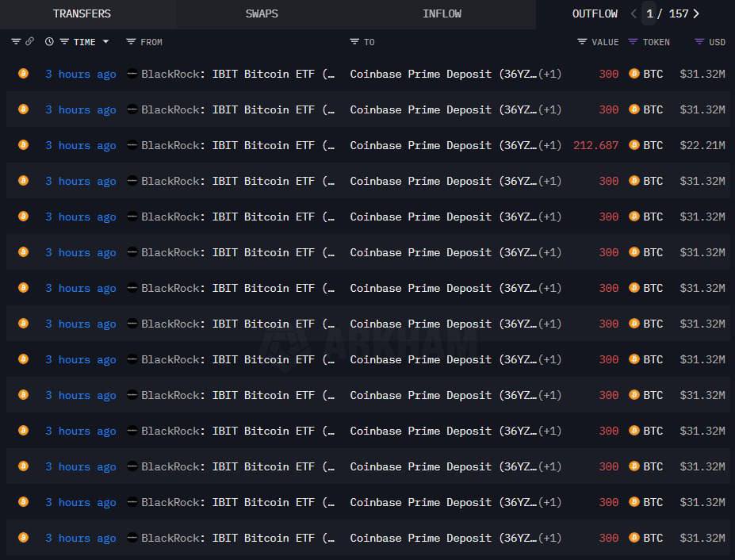Click the orange coin icon on the last row

click(23, 538)
